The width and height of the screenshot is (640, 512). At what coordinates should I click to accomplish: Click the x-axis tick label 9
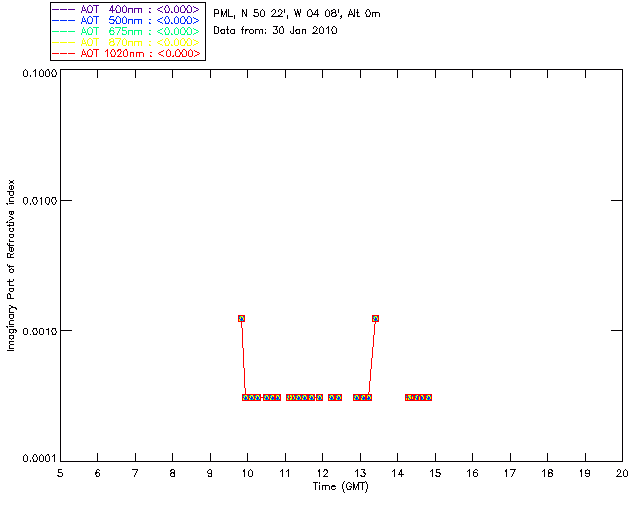pos(210,473)
